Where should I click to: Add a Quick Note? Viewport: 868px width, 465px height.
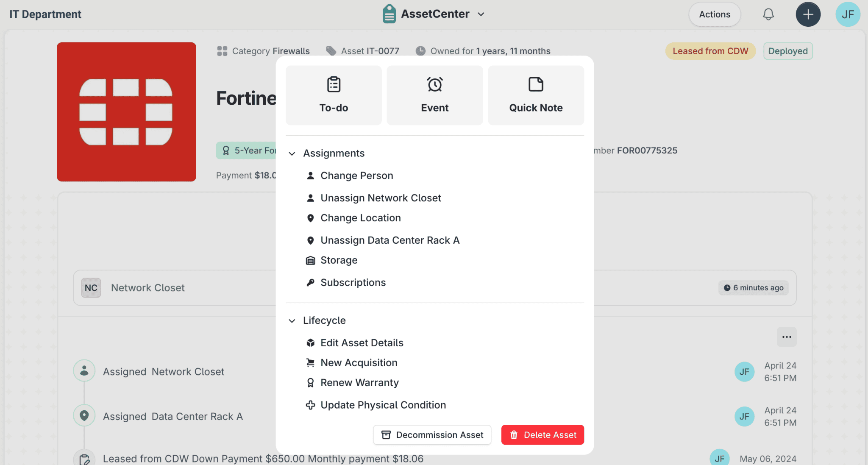(x=536, y=95)
